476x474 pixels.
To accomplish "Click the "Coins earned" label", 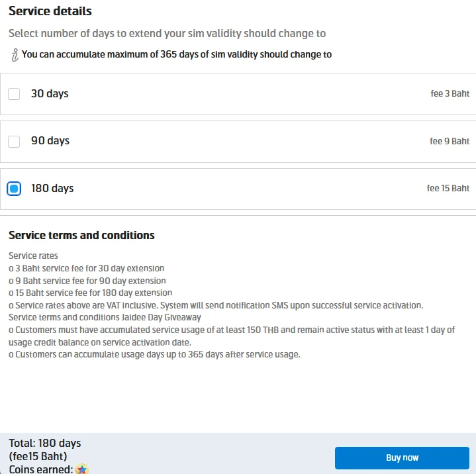I will (40, 469).
